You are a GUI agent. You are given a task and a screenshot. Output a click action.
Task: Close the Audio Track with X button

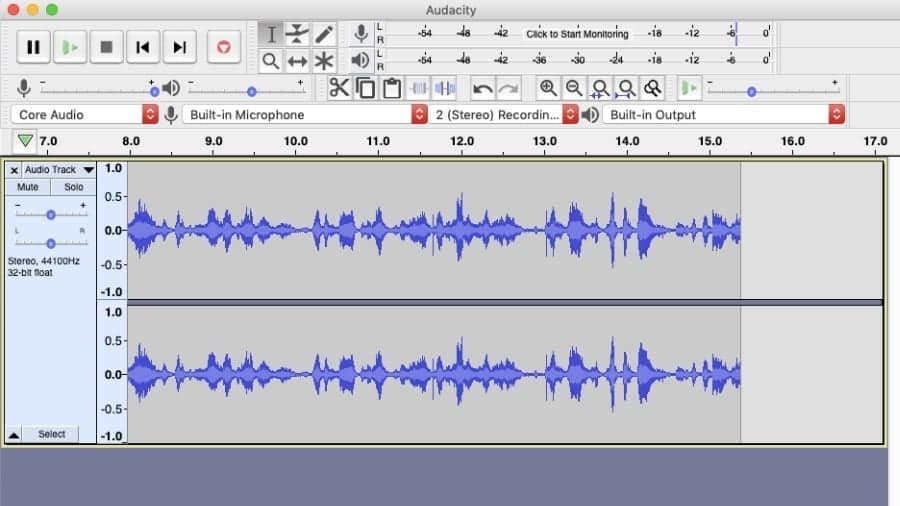coord(14,170)
